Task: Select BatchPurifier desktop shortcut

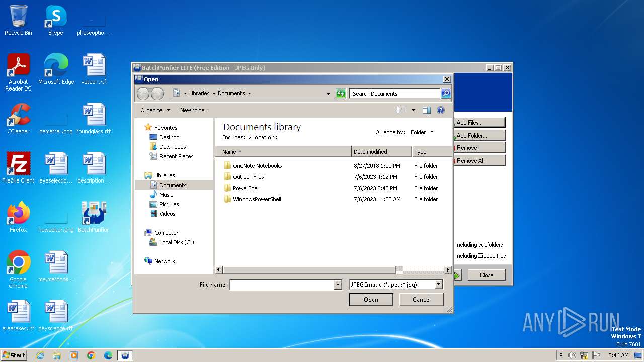Action: 93,217
